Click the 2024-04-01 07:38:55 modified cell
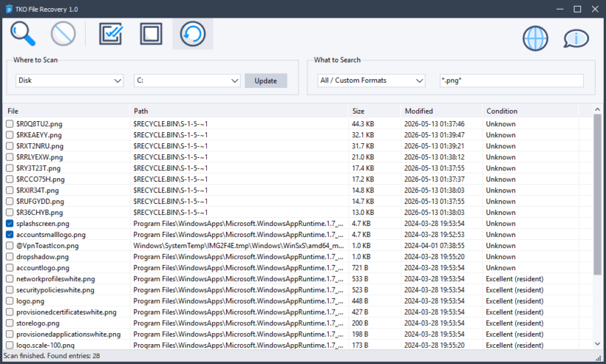The width and height of the screenshot is (606, 364). 435,246
